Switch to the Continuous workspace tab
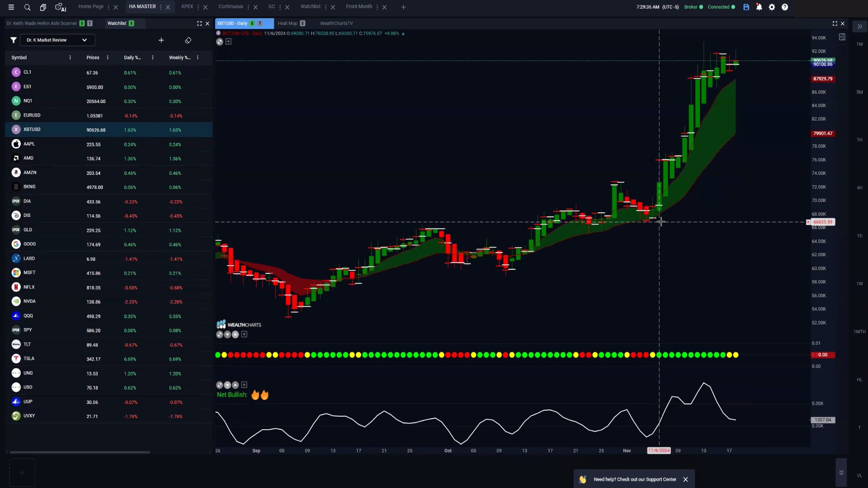 pyautogui.click(x=231, y=7)
